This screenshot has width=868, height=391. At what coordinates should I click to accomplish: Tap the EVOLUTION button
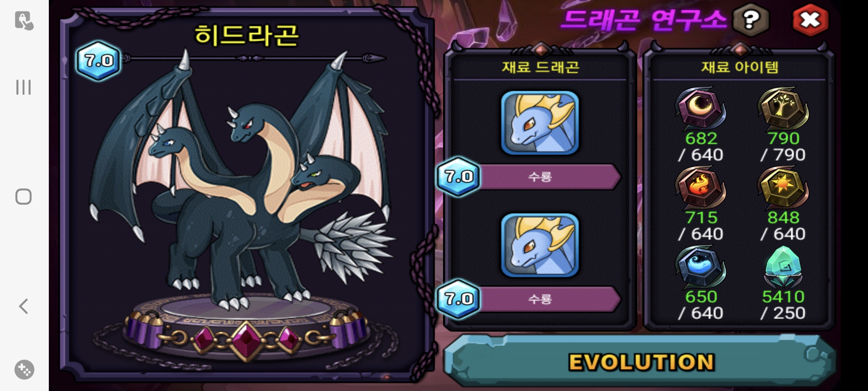pyautogui.click(x=640, y=361)
